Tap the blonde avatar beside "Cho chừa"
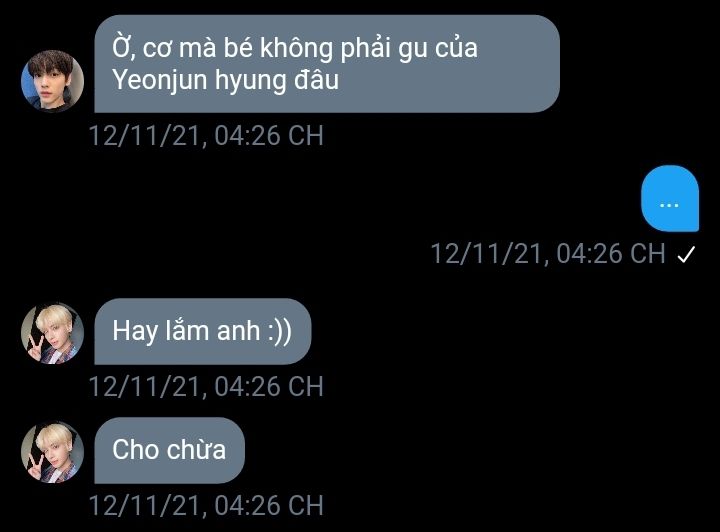The height and width of the screenshot is (532, 720). pos(52,452)
